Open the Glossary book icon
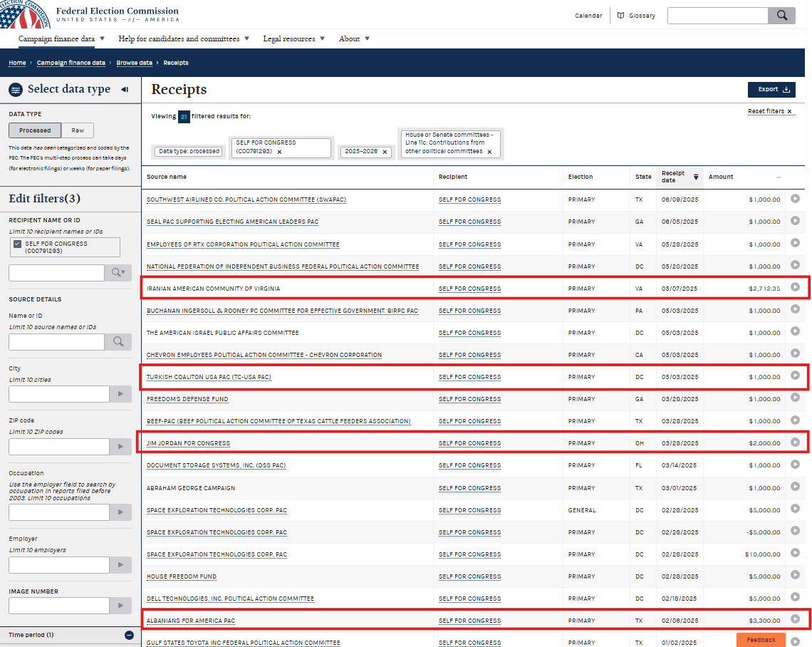 pyautogui.click(x=620, y=16)
